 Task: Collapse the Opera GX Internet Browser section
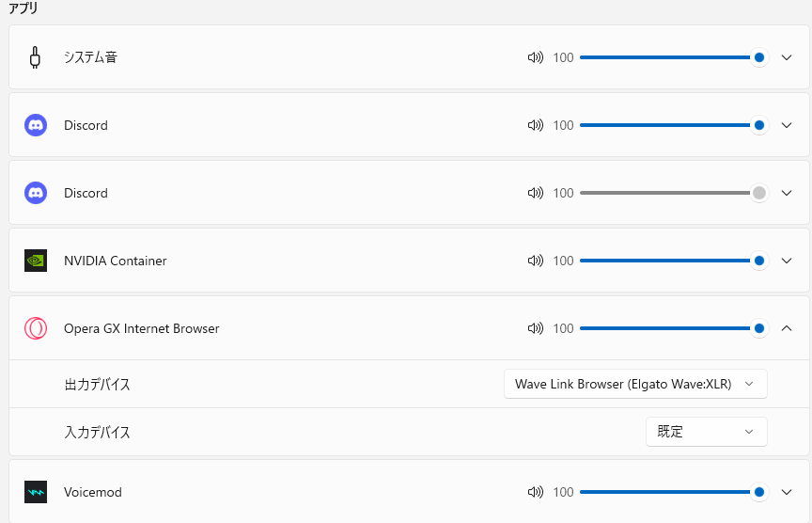coord(787,328)
